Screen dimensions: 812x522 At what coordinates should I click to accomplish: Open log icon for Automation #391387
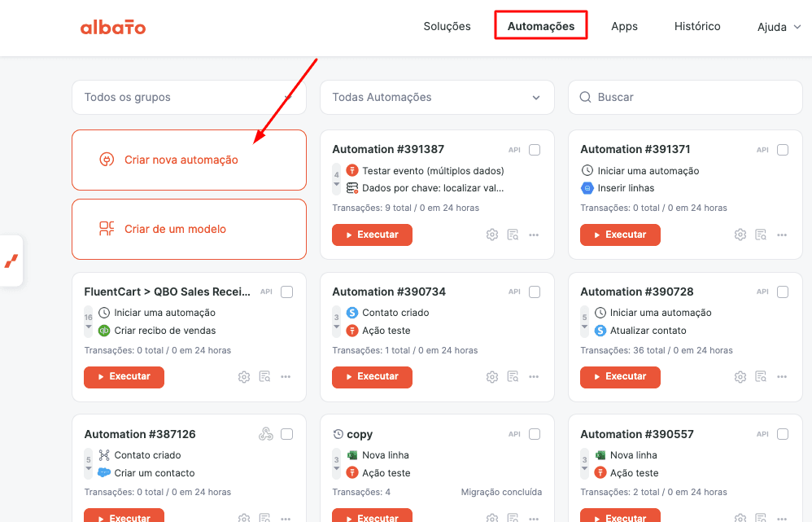click(513, 235)
